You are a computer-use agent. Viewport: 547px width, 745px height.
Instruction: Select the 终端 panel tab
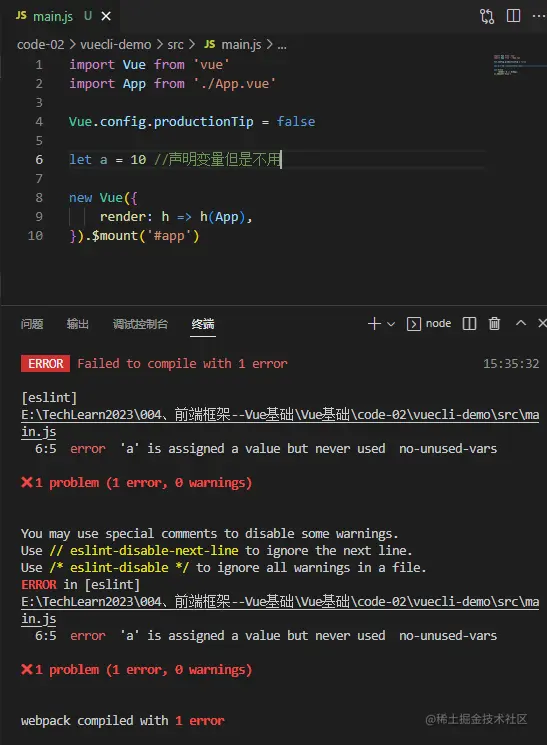tap(203, 324)
